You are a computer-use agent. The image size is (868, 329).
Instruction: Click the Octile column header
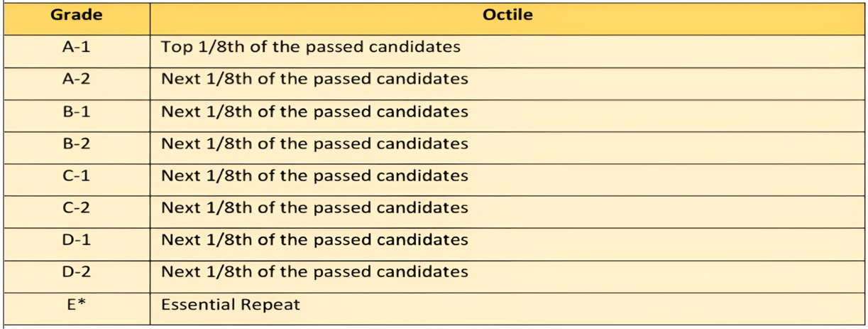507,15
